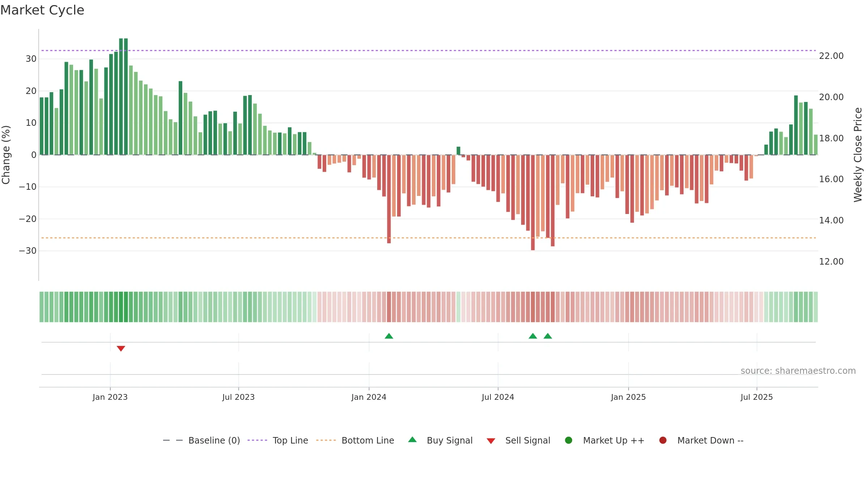Click the orange dotted Bottom Line in chart
Screen dimensions: 868x488
429,238
